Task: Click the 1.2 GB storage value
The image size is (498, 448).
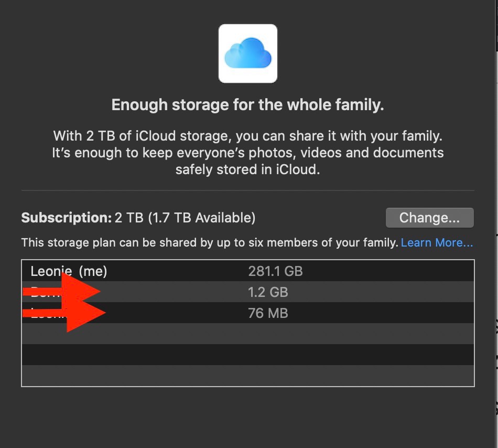Action: (268, 292)
